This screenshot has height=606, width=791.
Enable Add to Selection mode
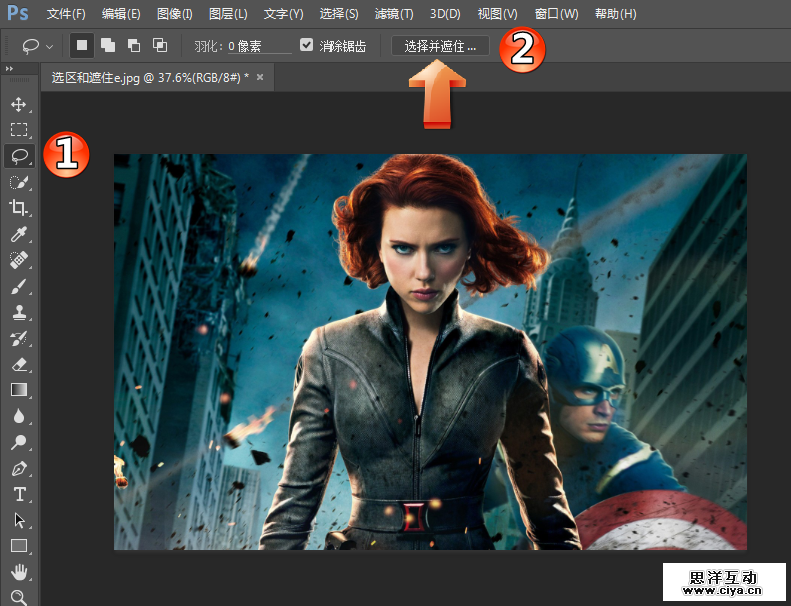point(108,46)
